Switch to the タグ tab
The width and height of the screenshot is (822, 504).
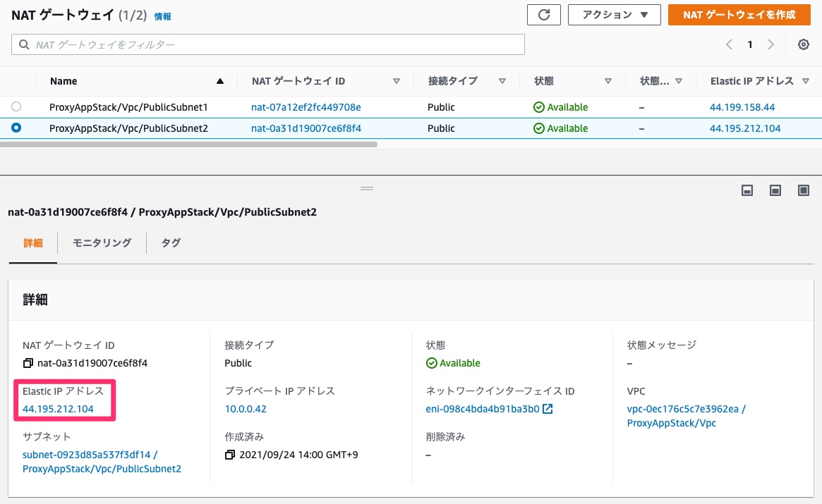[171, 243]
